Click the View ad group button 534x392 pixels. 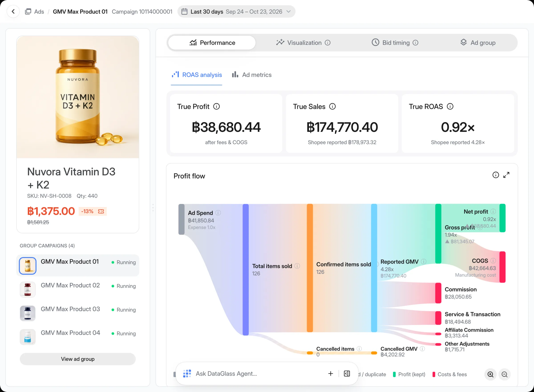click(x=78, y=359)
